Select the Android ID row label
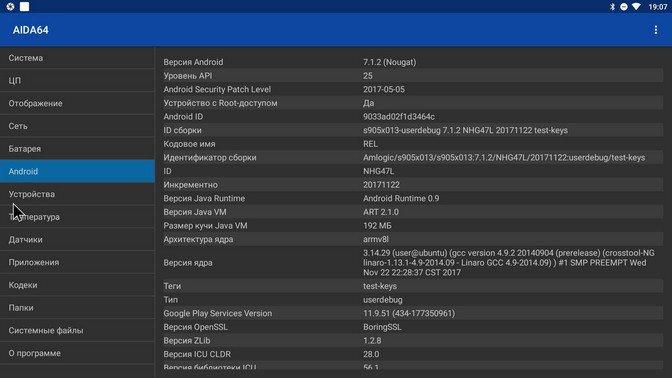The width and height of the screenshot is (672, 378). [183, 117]
